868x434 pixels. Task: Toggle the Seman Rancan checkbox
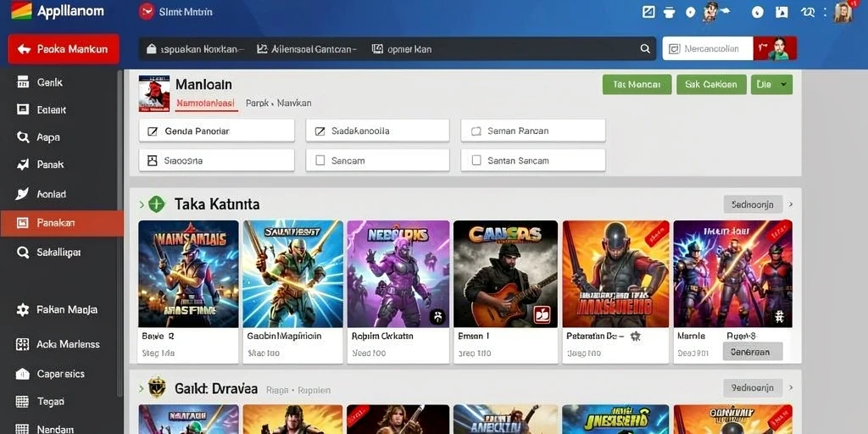(x=476, y=131)
